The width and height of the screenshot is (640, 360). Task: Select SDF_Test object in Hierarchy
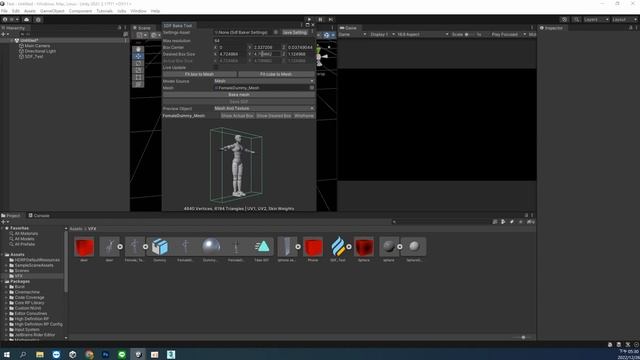pyautogui.click(x=33, y=56)
